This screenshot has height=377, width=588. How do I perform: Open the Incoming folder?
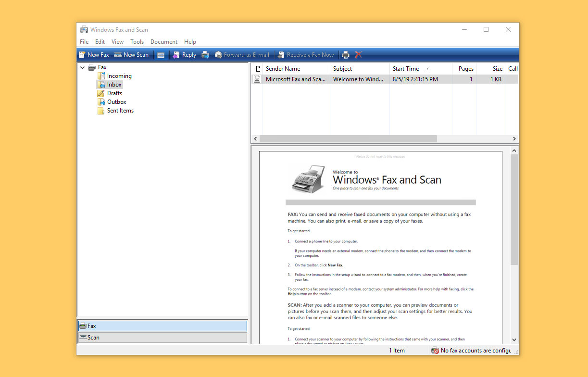tap(114, 76)
